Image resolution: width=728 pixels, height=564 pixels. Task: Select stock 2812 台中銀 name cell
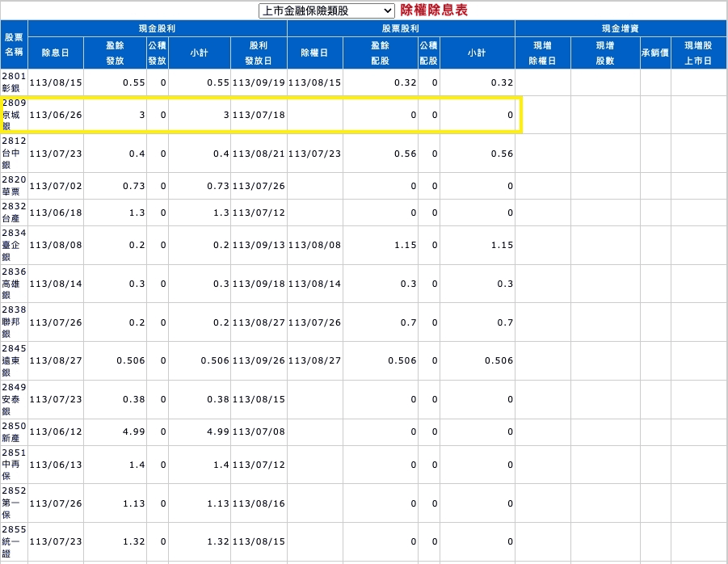click(x=14, y=154)
